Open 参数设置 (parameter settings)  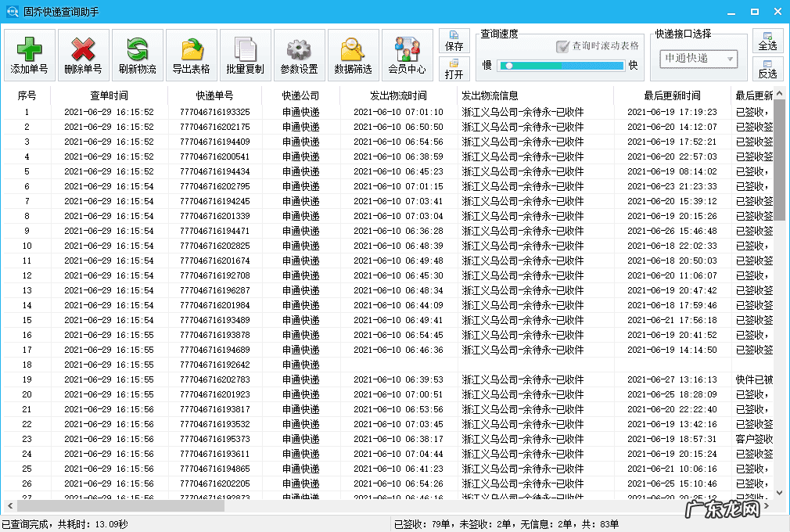298,53
